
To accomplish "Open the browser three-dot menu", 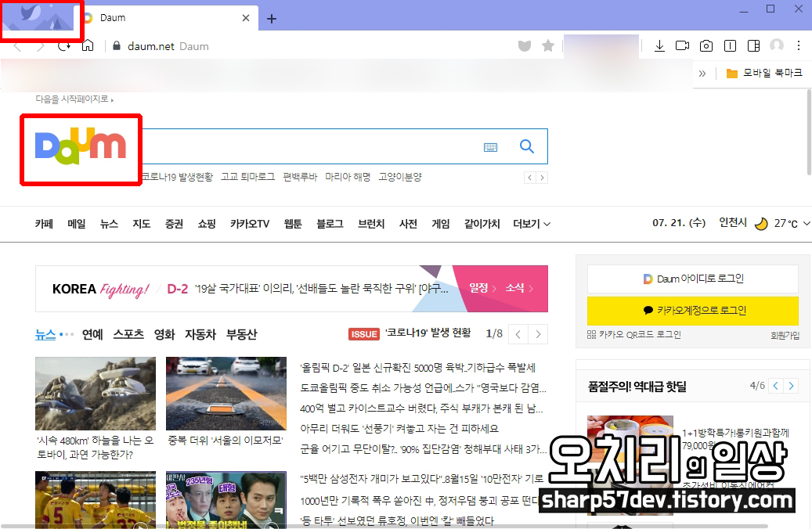I will click(799, 46).
